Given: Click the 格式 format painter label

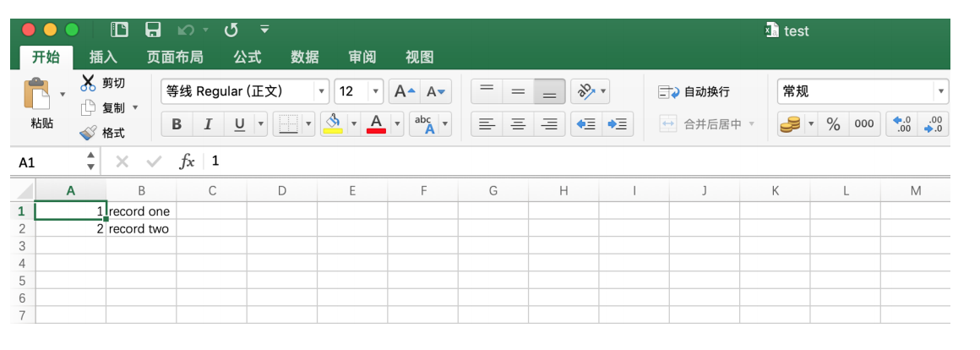Looking at the screenshot, I should pyautogui.click(x=114, y=133).
